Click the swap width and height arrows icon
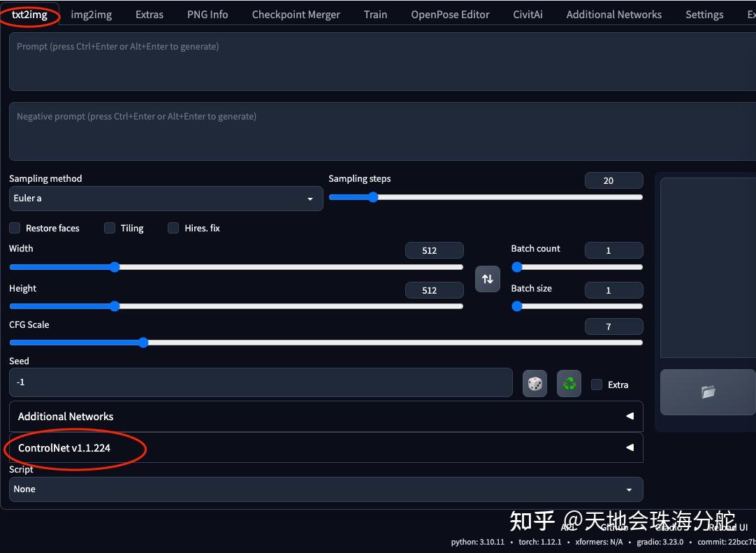 [487, 278]
